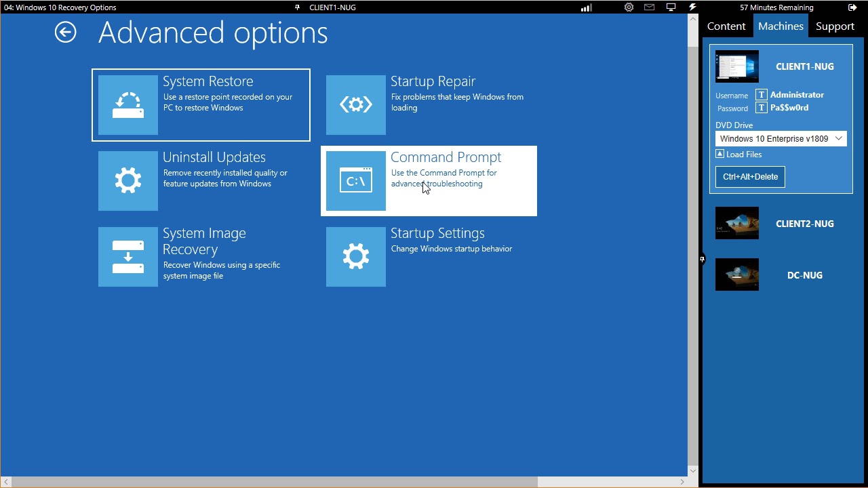
Task: Click the Load Files link
Action: (x=744, y=155)
